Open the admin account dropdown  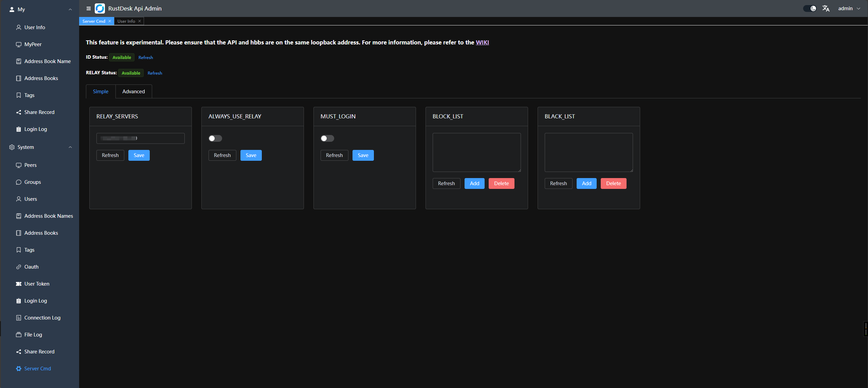(849, 8)
